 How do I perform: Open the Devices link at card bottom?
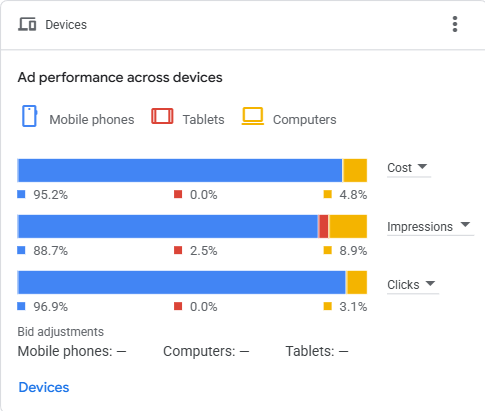tap(44, 387)
